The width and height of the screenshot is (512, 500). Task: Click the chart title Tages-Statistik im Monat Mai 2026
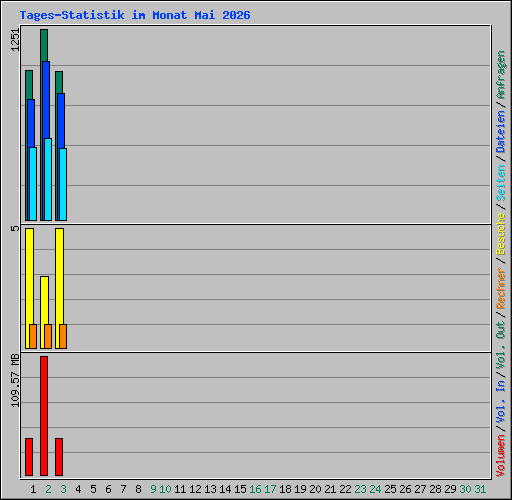135,15
